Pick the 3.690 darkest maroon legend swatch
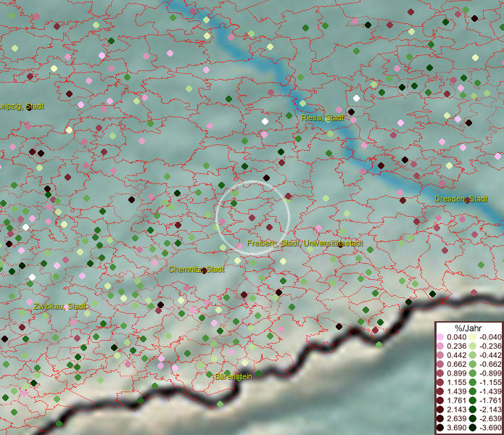 point(440,428)
